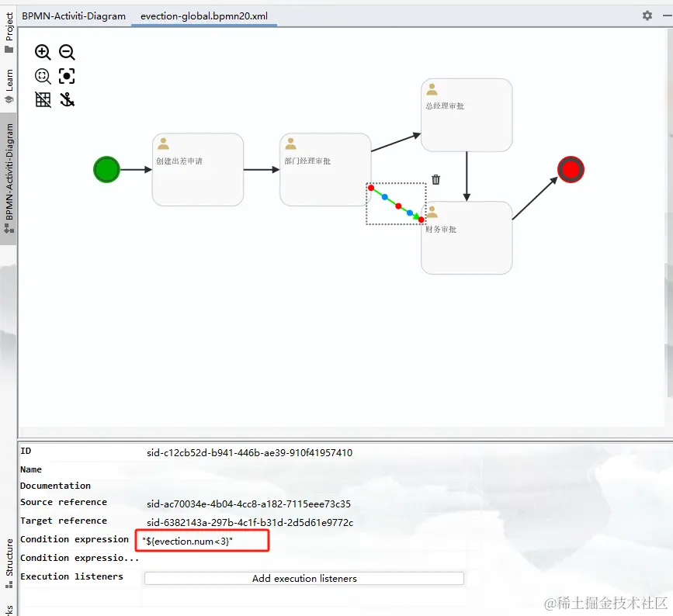Click the red end waypoint at 财务审批
The image size is (673, 616).
click(x=421, y=220)
